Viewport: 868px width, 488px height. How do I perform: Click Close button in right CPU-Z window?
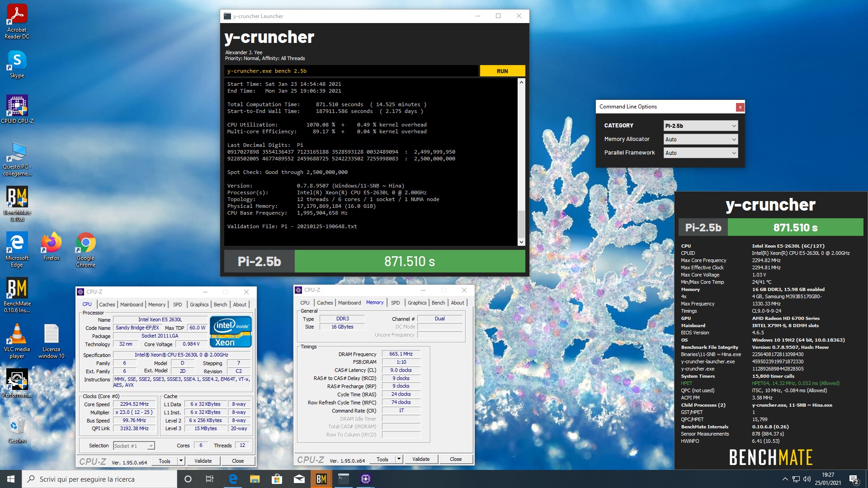tap(456, 459)
